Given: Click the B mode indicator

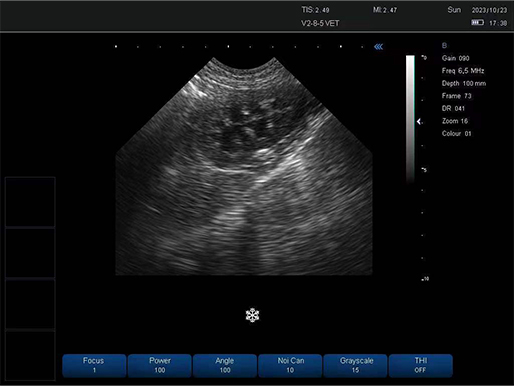Looking at the screenshot, I should tap(444, 45).
